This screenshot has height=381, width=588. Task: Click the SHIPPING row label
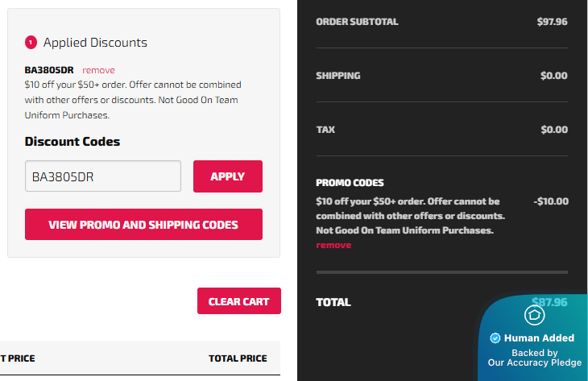click(338, 76)
